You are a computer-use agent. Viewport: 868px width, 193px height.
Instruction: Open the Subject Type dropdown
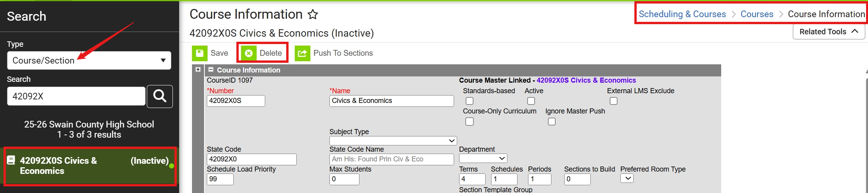coord(393,140)
